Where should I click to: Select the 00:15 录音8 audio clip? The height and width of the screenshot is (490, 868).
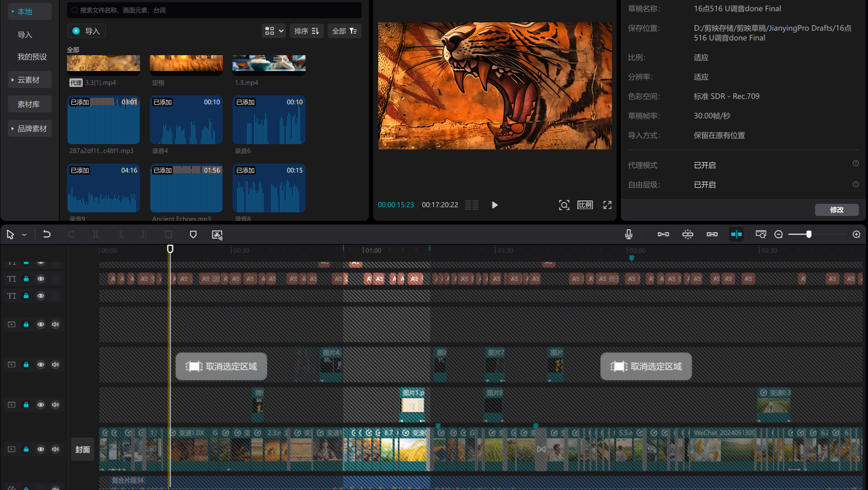[269, 188]
